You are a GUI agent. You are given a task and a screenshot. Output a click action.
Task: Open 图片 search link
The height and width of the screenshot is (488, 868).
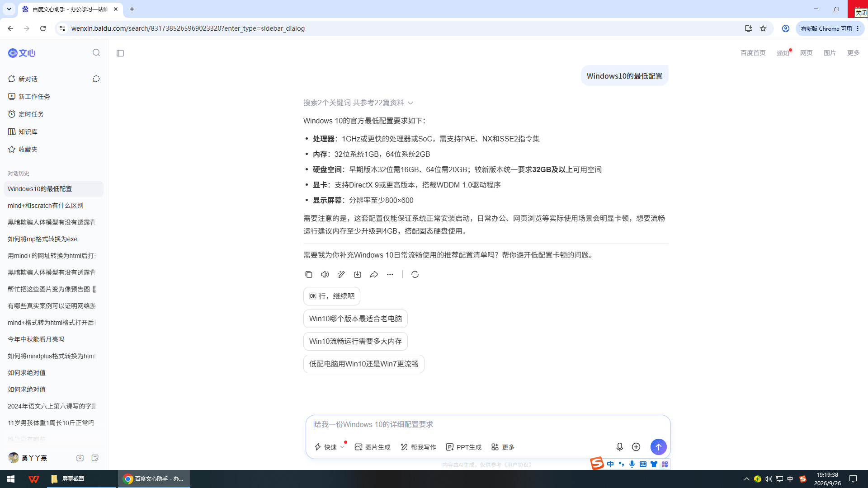point(830,53)
